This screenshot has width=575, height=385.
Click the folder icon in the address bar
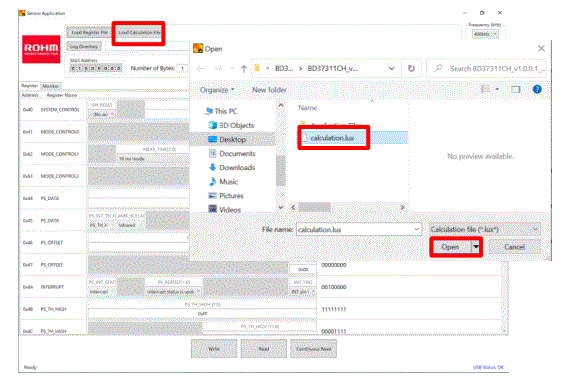[x=257, y=68]
